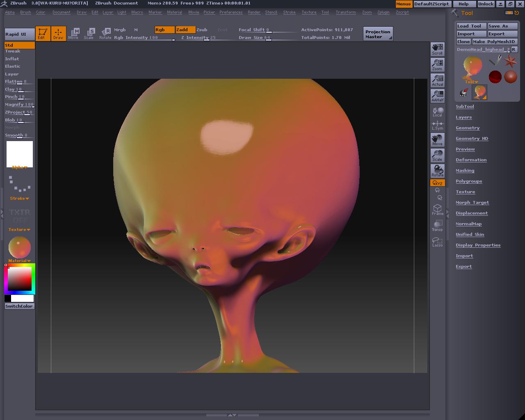Open the Preferences menu
This screenshot has width=525, height=420.
pyautogui.click(x=231, y=12)
